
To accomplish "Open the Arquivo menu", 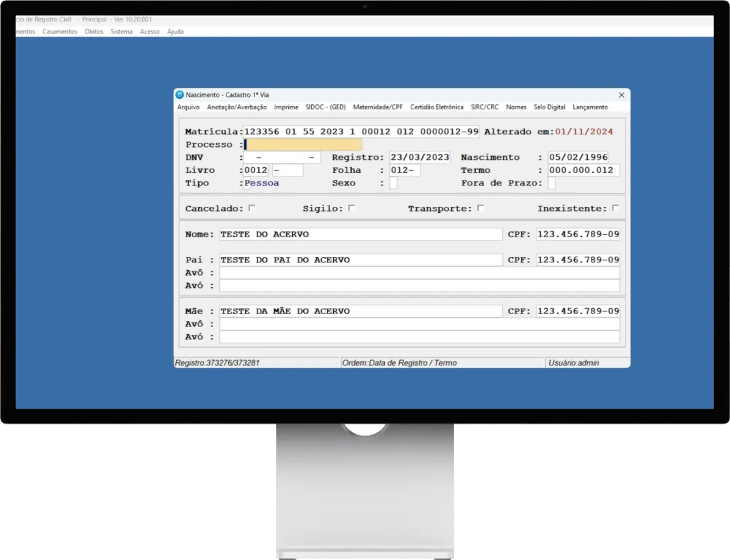I will click(189, 107).
